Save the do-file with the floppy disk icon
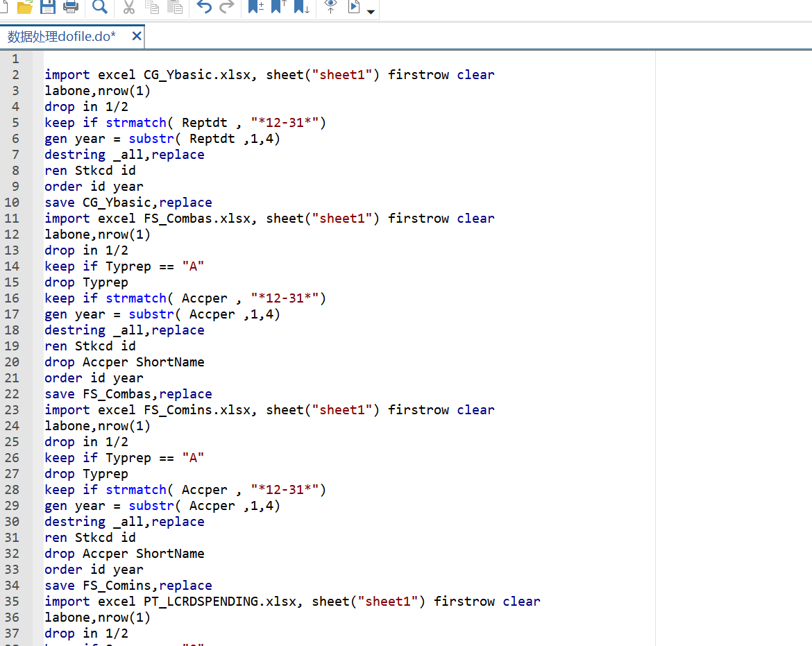This screenshot has width=812, height=646. pyautogui.click(x=48, y=7)
